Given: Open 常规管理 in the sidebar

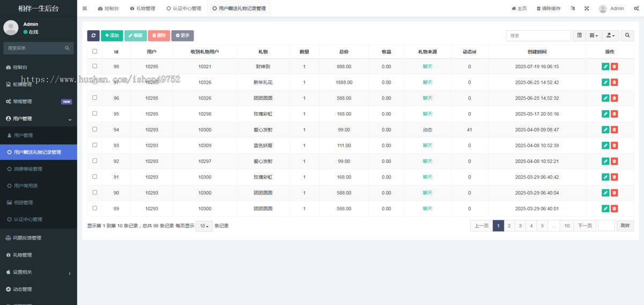Looking at the screenshot, I should (x=38, y=101).
